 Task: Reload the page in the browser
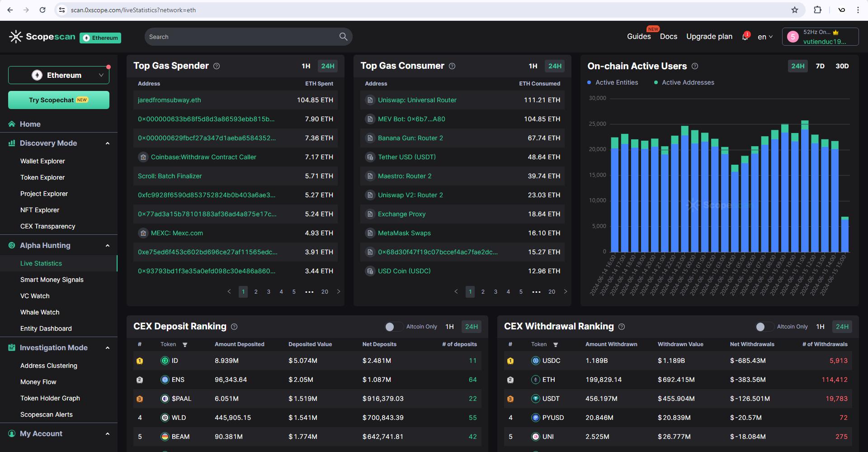click(42, 10)
